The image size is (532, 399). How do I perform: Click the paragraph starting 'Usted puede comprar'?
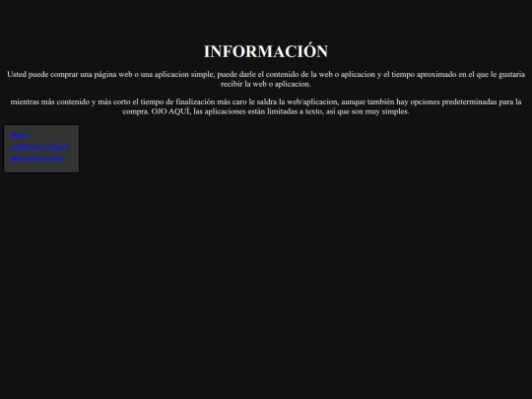pyautogui.click(x=266, y=79)
